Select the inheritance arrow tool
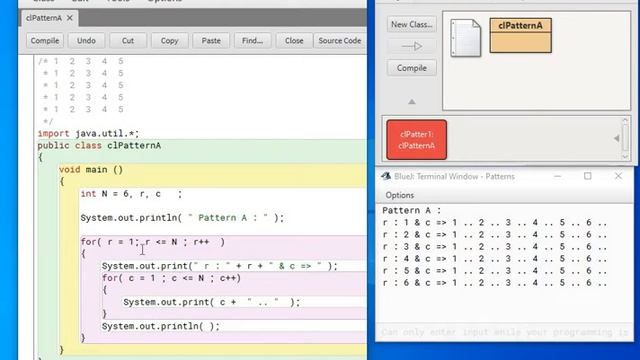Viewport: 640px width, 360px height. (411, 47)
